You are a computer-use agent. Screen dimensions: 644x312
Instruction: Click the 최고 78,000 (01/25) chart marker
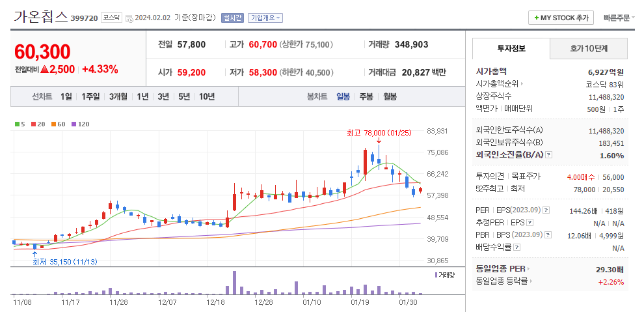379,133
